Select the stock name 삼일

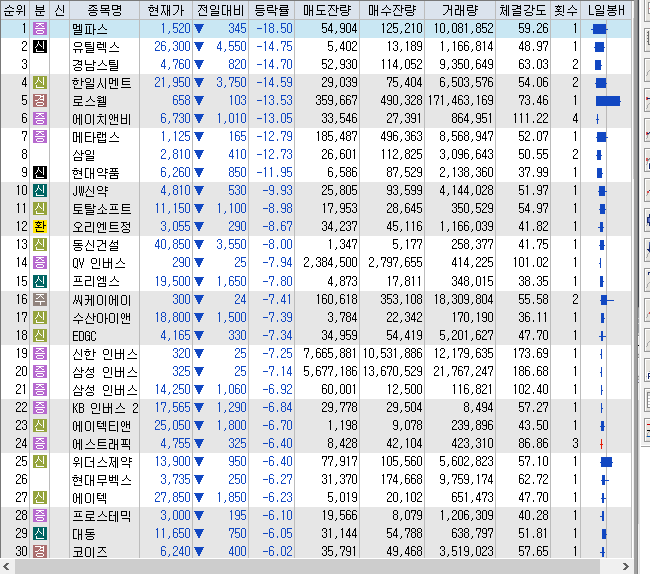click(84, 155)
